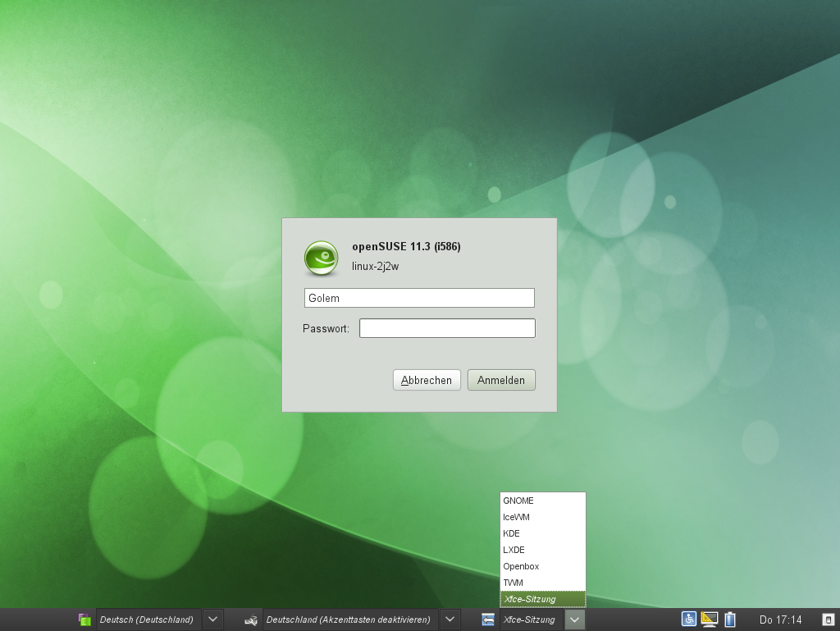The height and width of the screenshot is (631, 840).
Task: Click the Abbrechen button
Action: (x=427, y=380)
